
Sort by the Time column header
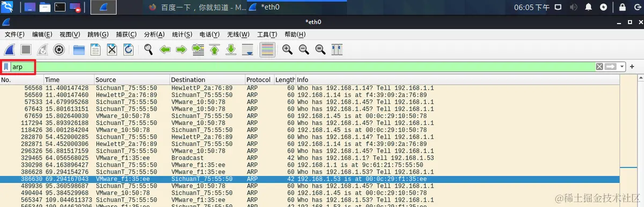click(x=69, y=80)
